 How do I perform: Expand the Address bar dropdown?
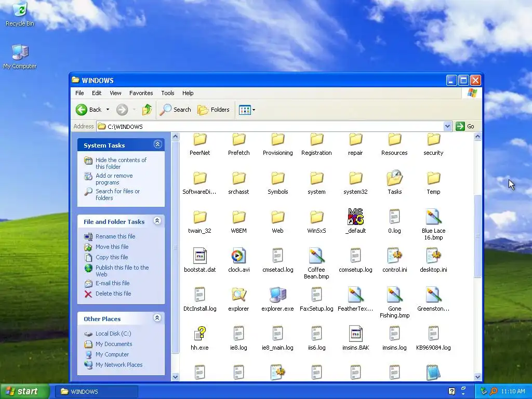[447, 126]
